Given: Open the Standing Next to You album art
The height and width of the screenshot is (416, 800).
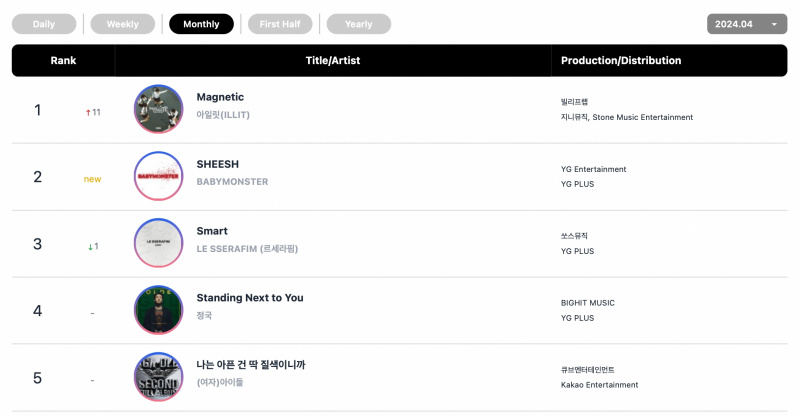Looking at the screenshot, I should coord(158,310).
